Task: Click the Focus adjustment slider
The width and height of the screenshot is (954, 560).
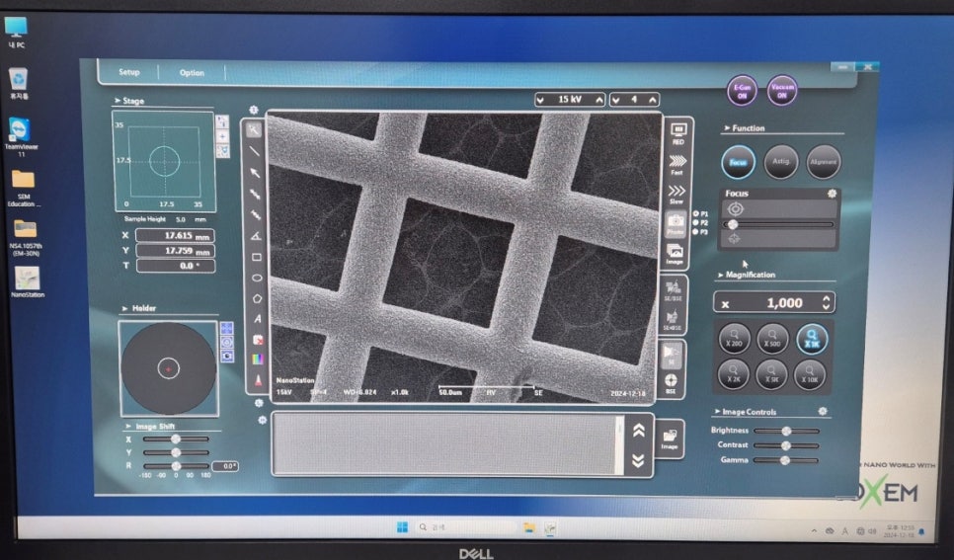Action: (778, 224)
